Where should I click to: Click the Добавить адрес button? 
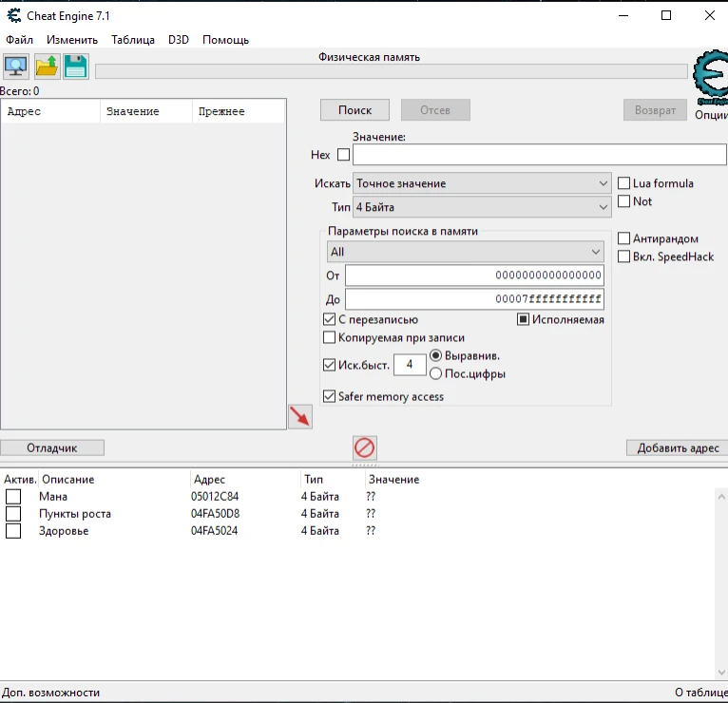pyautogui.click(x=678, y=447)
